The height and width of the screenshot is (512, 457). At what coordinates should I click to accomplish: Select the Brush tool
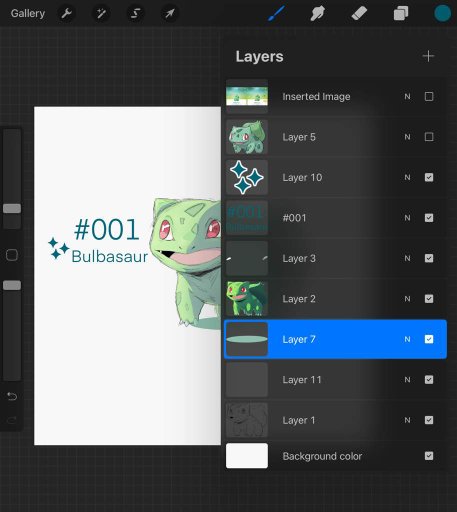(x=276, y=14)
